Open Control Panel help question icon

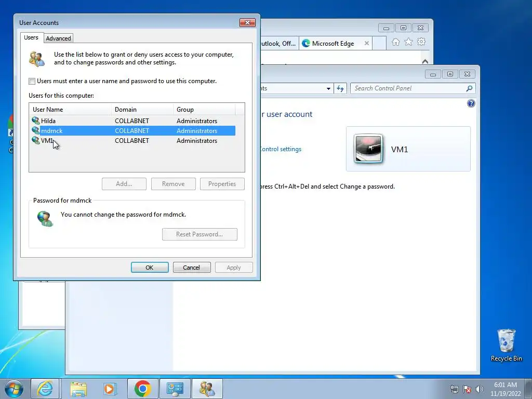pyautogui.click(x=471, y=103)
